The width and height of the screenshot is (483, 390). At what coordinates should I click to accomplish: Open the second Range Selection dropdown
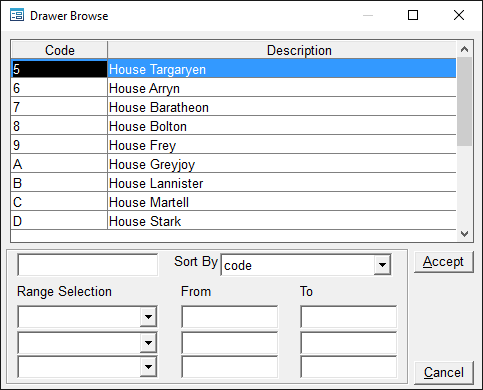[x=148, y=342]
